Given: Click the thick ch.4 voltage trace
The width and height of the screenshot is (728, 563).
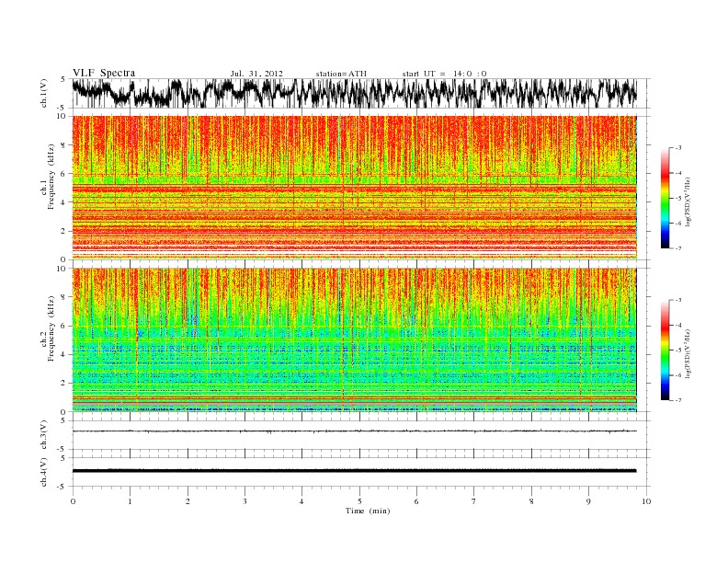Looking at the screenshot, I should (354, 471).
